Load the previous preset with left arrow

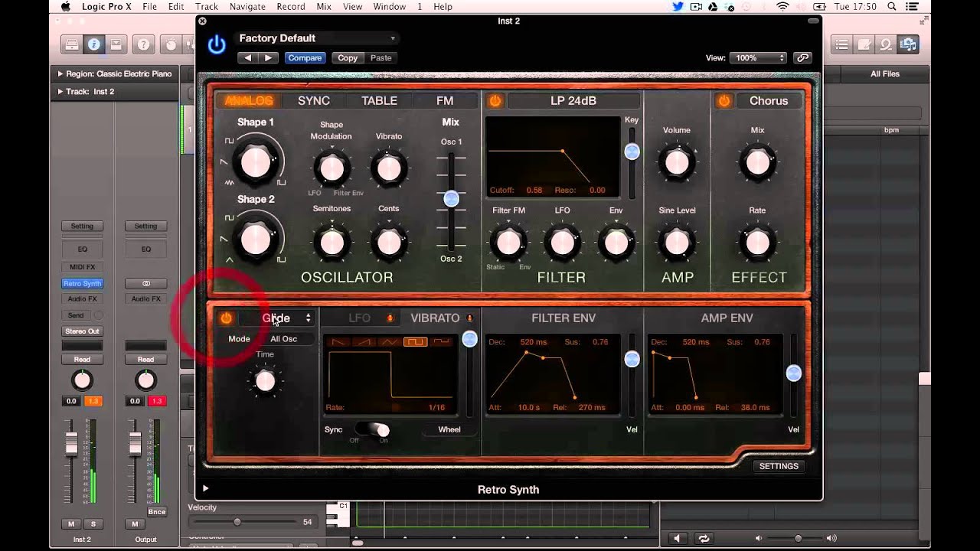pos(247,57)
